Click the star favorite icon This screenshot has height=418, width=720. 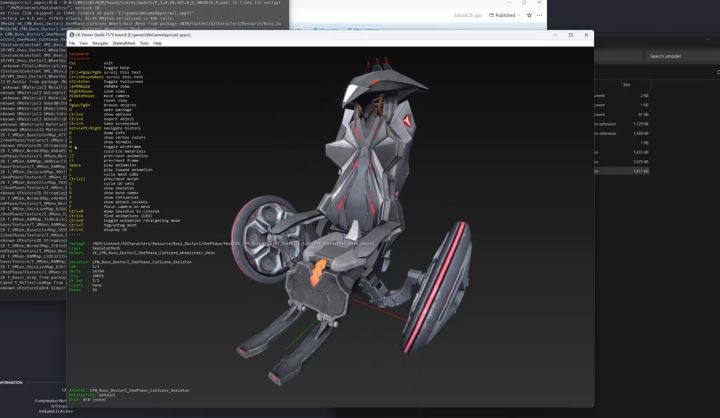coord(527,15)
